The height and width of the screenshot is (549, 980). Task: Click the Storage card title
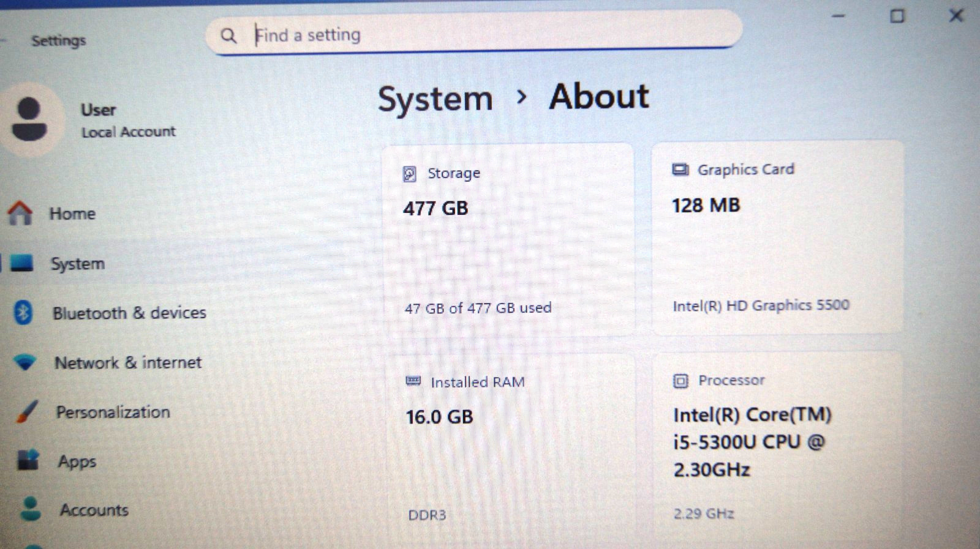click(454, 173)
